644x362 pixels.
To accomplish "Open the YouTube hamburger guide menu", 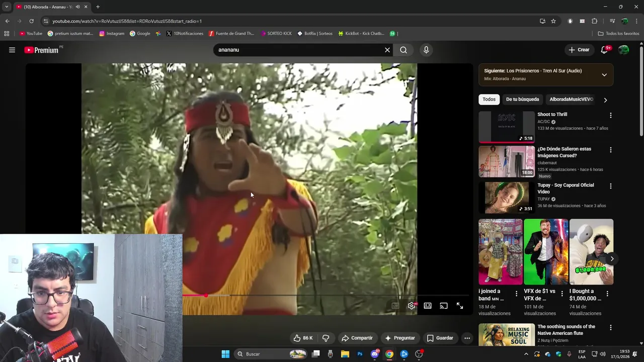I will [12, 50].
